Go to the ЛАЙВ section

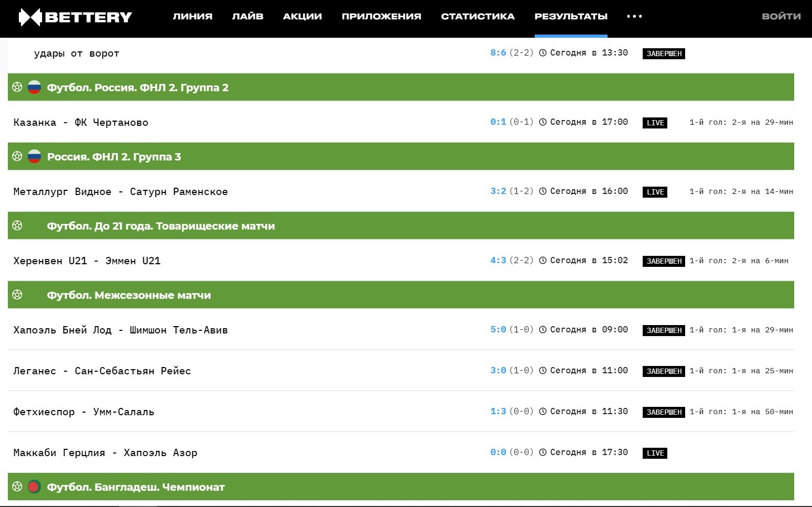[x=247, y=16]
